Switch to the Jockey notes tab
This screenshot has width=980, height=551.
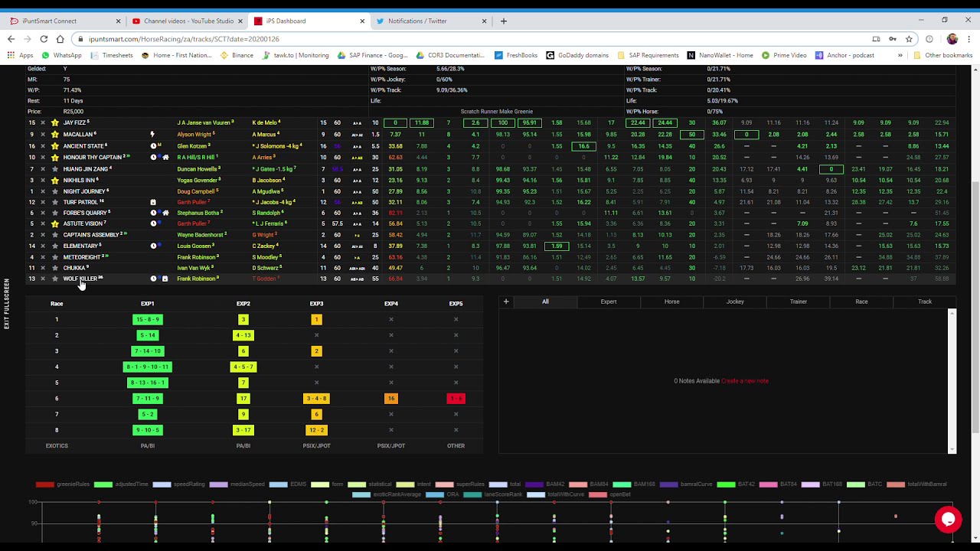coord(735,302)
